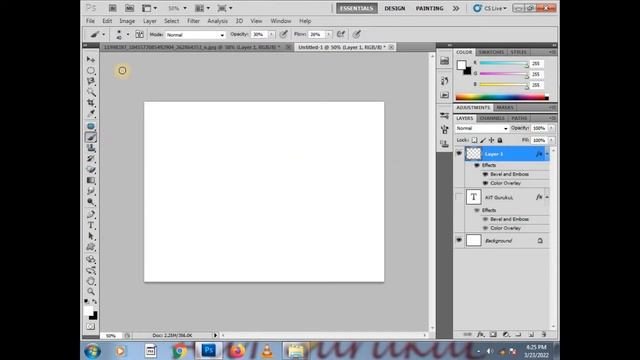Select the Crop tool
The height and width of the screenshot is (360, 640).
91,102
